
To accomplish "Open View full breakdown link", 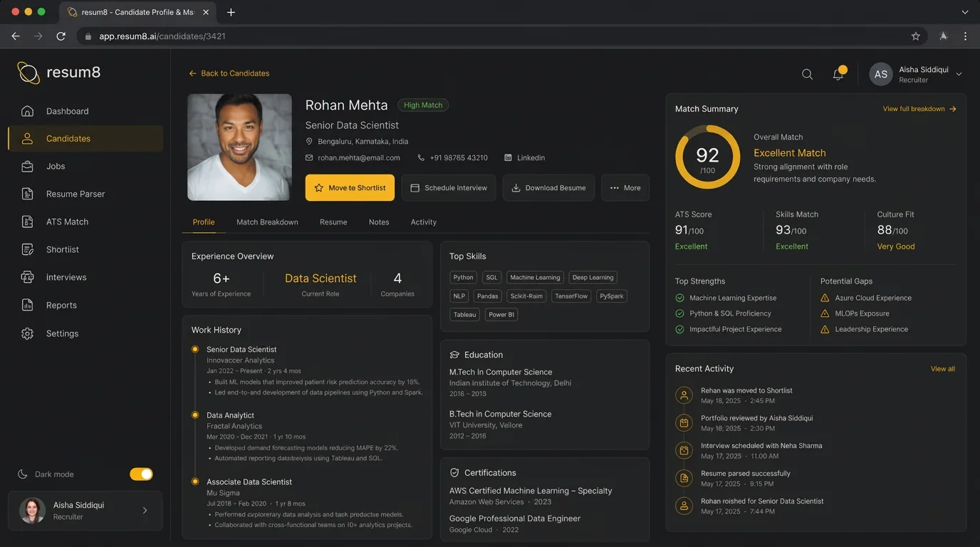I will click(x=919, y=109).
